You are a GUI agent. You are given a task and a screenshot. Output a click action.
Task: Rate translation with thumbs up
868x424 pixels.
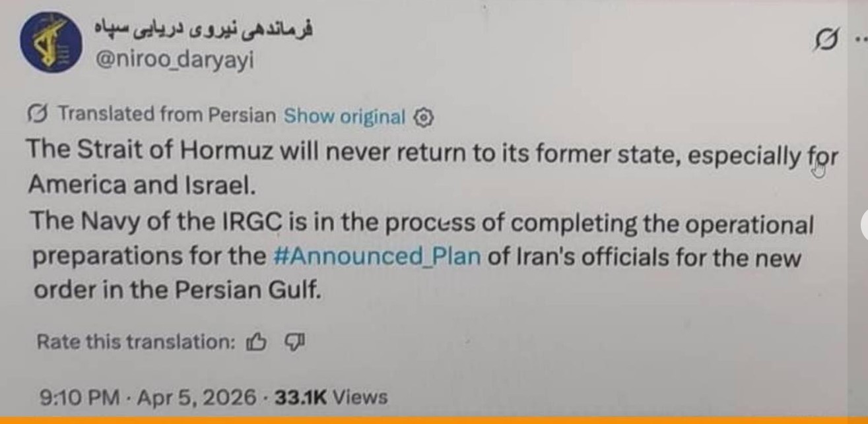pos(256,342)
